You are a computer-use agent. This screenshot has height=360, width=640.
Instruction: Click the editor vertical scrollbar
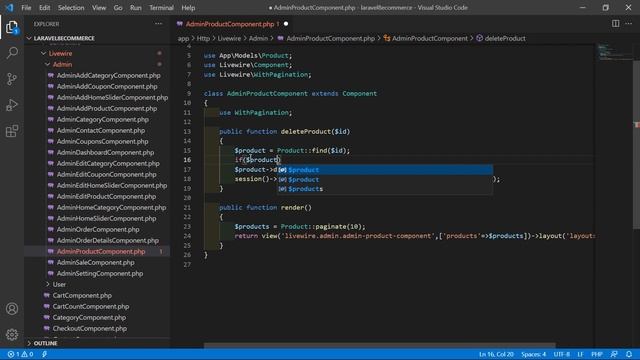636,145
